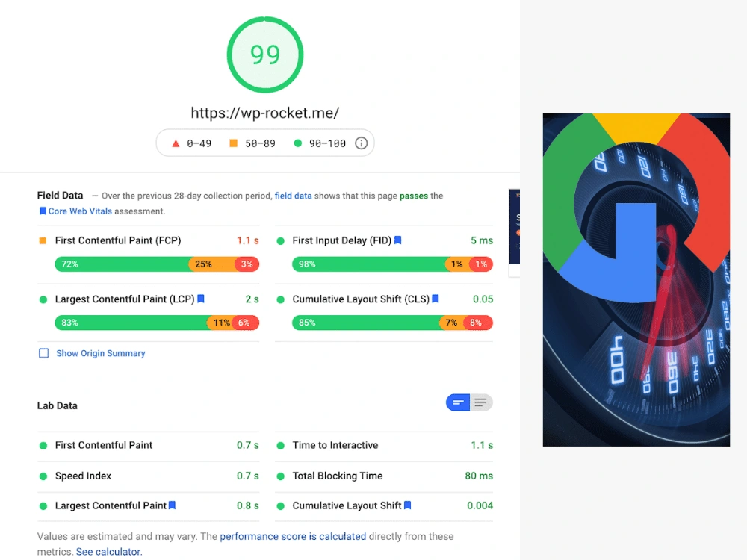Click the bookmark icon next to First Input Delay
This screenshot has width=747, height=560.
tap(398, 240)
